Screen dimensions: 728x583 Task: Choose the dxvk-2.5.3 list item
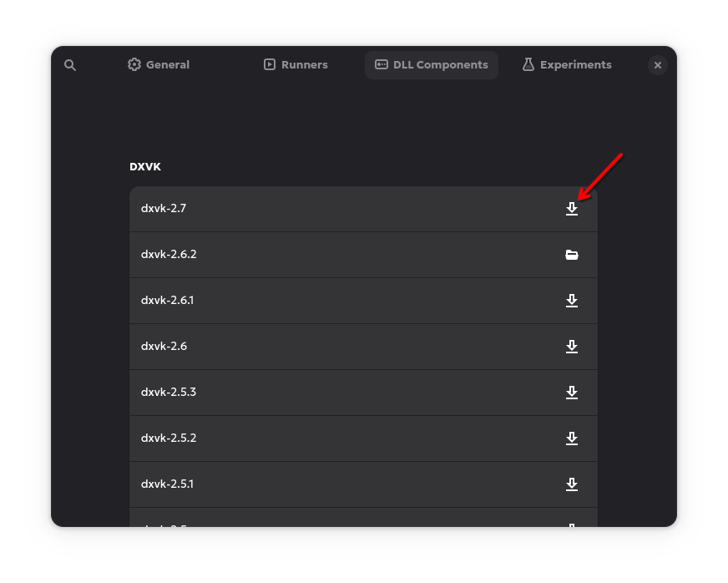click(x=169, y=393)
